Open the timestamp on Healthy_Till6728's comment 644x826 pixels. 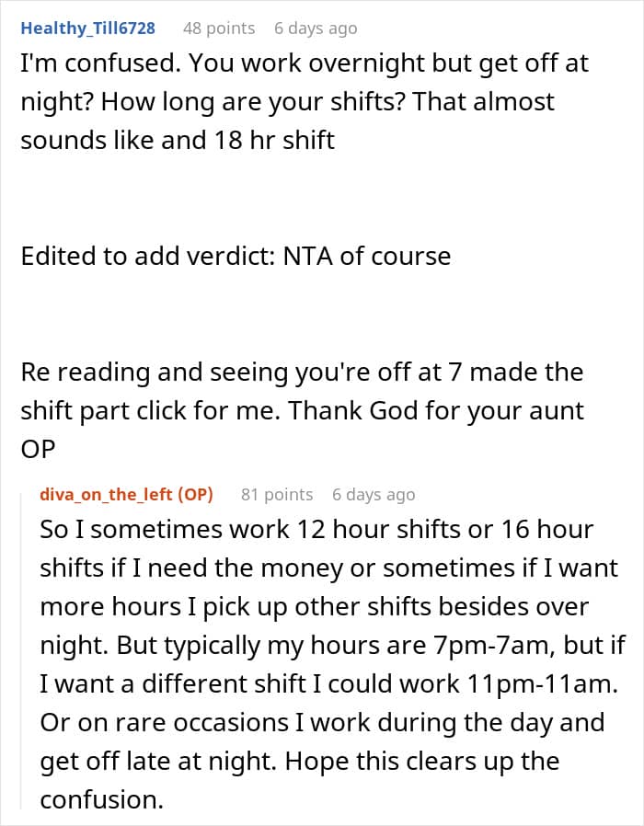tap(316, 29)
